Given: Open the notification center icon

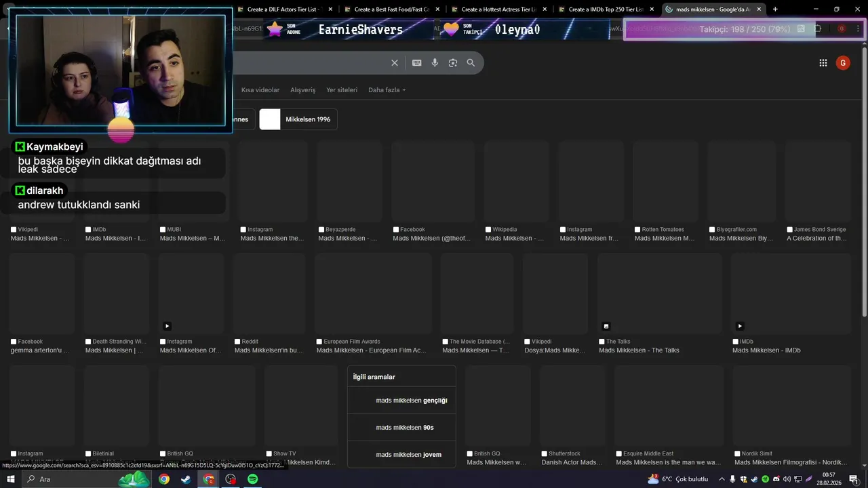Looking at the screenshot, I should (853, 479).
